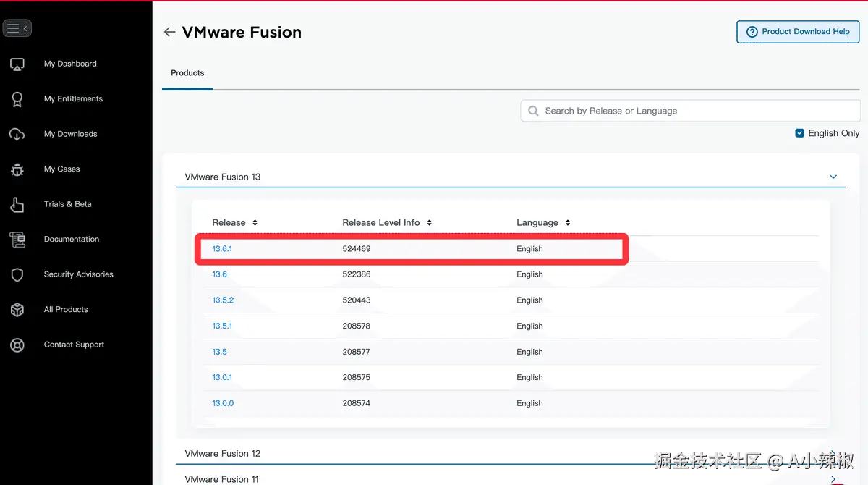Open the 13.6.1 release link

(222, 249)
